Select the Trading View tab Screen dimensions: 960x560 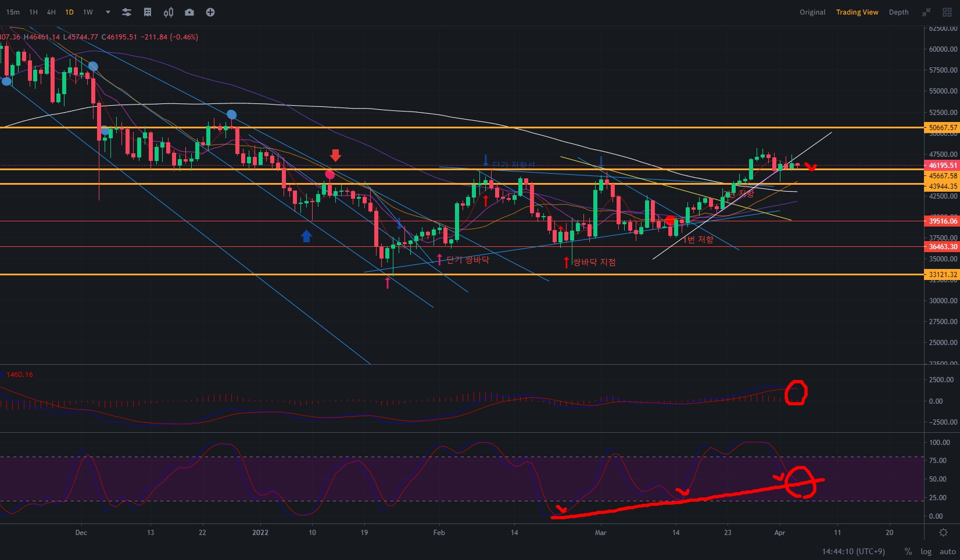click(857, 12)
